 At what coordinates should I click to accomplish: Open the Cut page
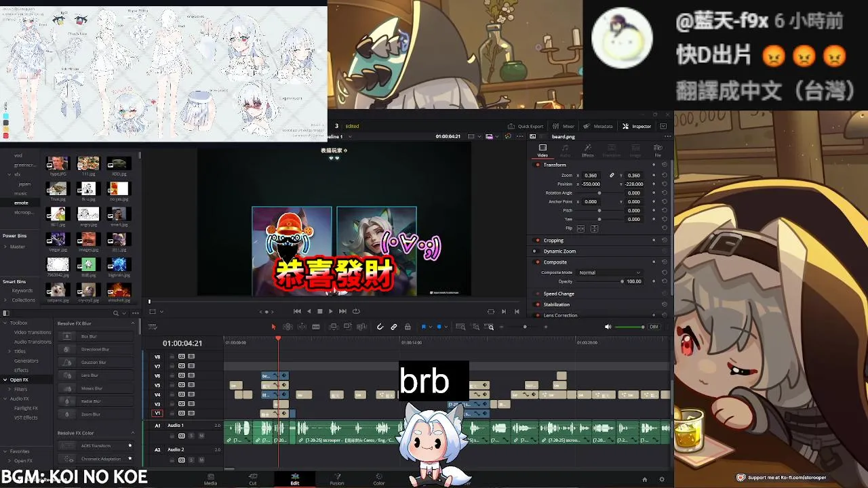click(252, 479)
